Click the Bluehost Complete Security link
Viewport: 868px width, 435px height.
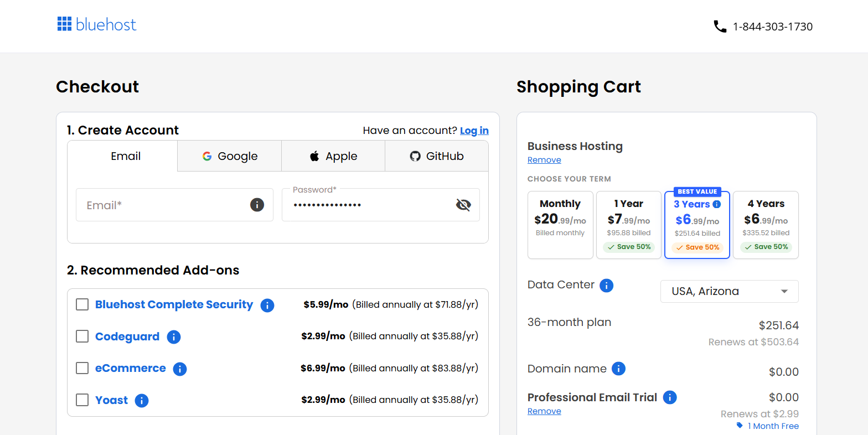174,304
